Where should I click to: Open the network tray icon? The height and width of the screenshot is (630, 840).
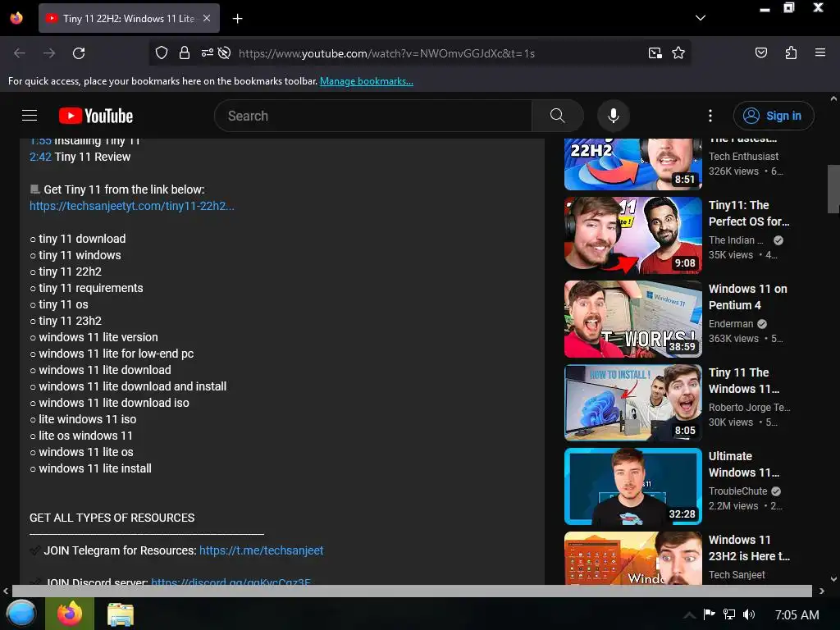coord(729,614)
